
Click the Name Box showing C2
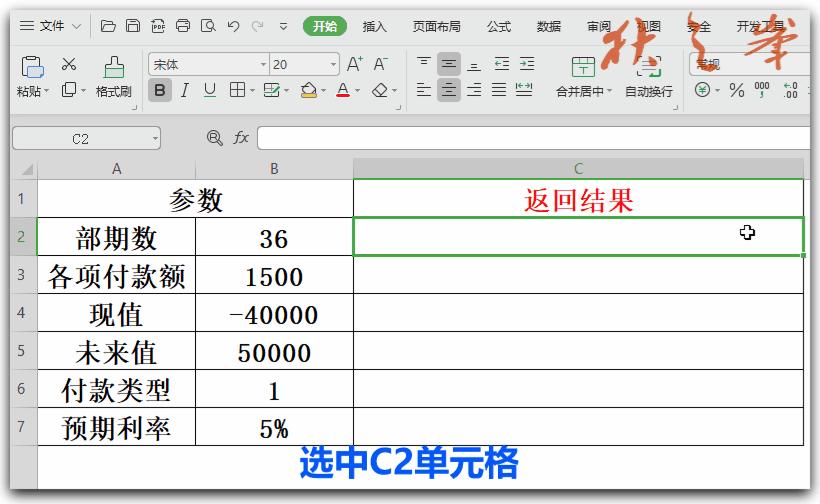(81, 139)
